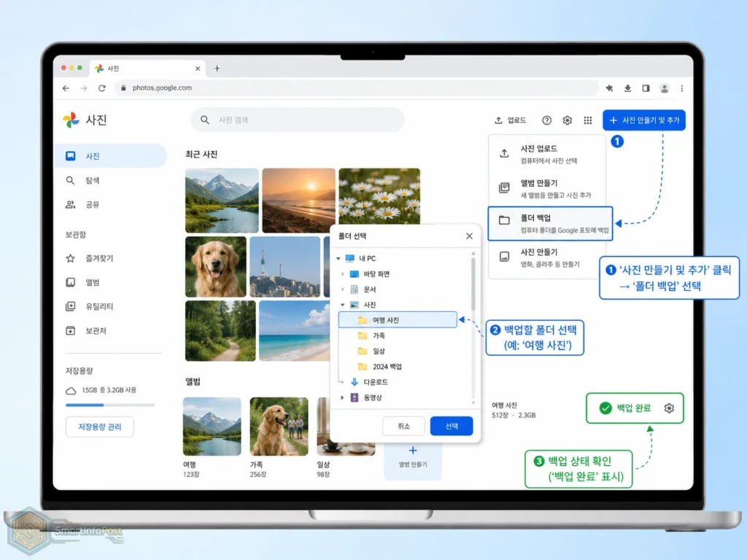
Task: Click the browser forward arrow
Action: tap(84, 88)
